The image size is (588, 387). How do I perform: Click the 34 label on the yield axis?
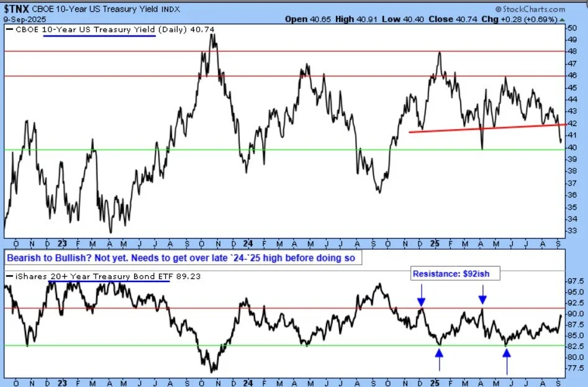click(x=572, y=219)
